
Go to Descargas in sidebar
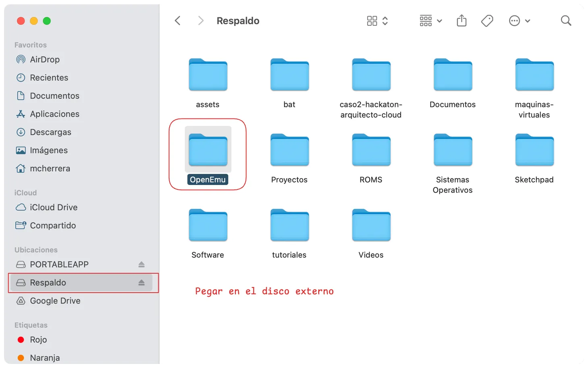click(x=50, y=132)
